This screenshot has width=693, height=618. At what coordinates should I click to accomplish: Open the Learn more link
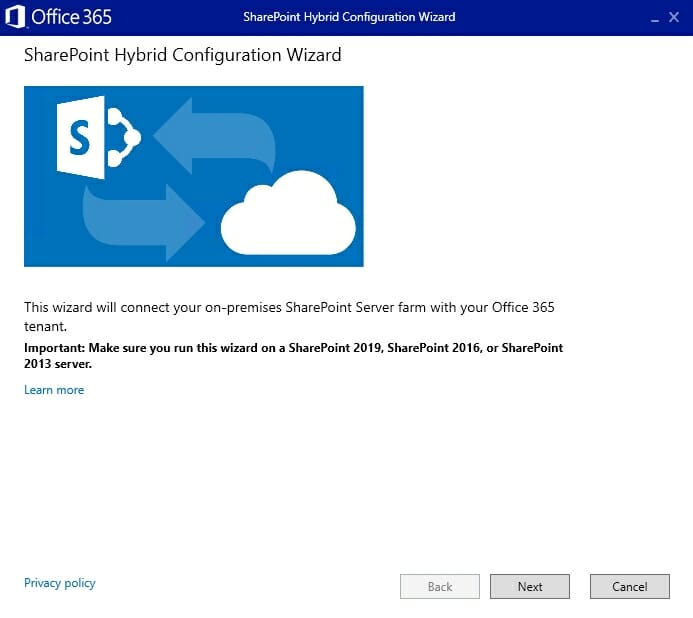[54, 390]
